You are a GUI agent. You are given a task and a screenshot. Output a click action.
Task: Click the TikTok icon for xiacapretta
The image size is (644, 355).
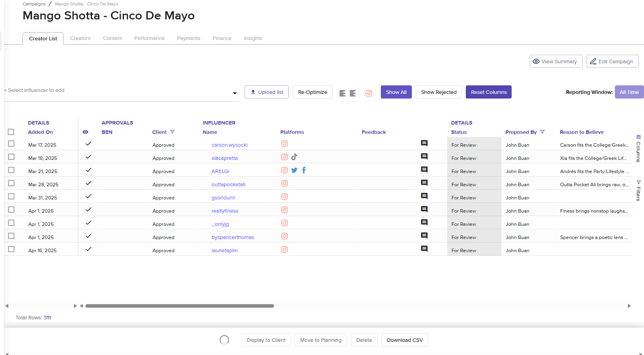pos(294,157)
